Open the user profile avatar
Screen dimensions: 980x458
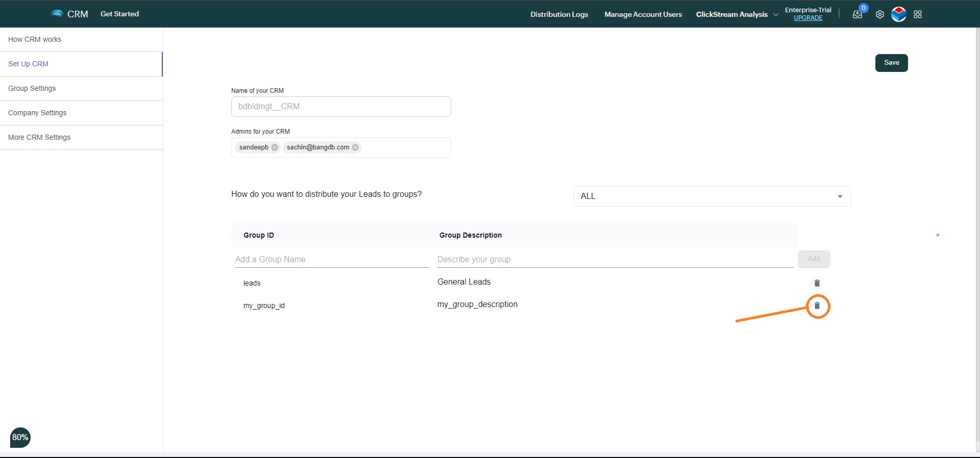(x=899, y=14)
